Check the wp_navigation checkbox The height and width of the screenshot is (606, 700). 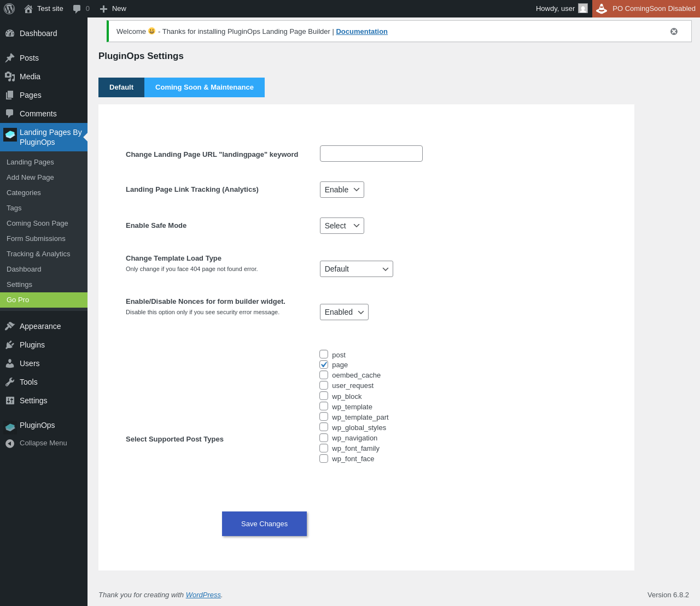click(x=324, y=438)
